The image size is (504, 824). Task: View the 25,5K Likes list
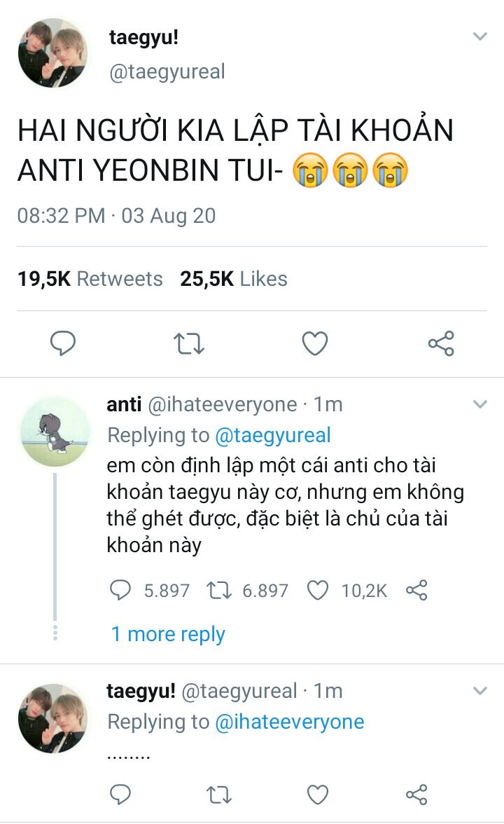tap(234, 279)
